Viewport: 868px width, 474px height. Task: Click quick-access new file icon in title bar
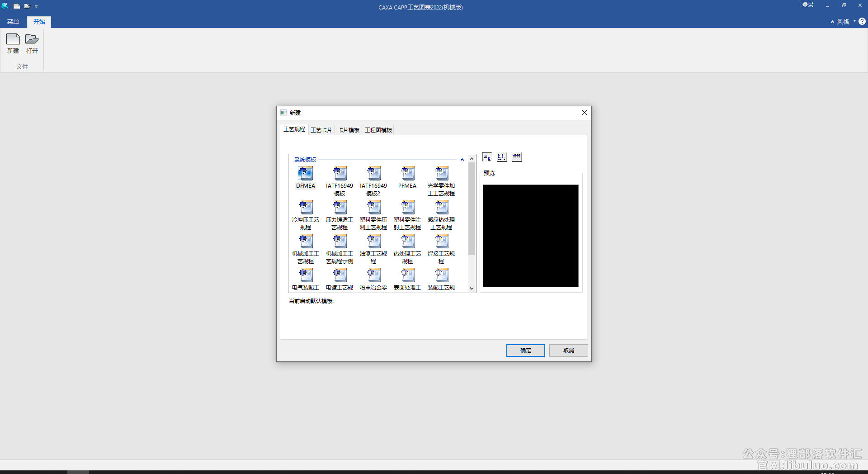17,6
